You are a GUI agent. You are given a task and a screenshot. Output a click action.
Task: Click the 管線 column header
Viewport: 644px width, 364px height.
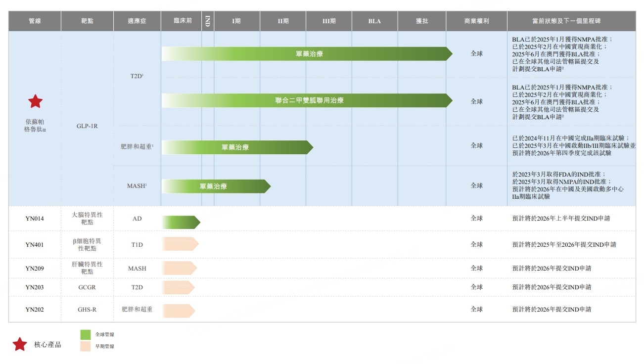[35, 21]
